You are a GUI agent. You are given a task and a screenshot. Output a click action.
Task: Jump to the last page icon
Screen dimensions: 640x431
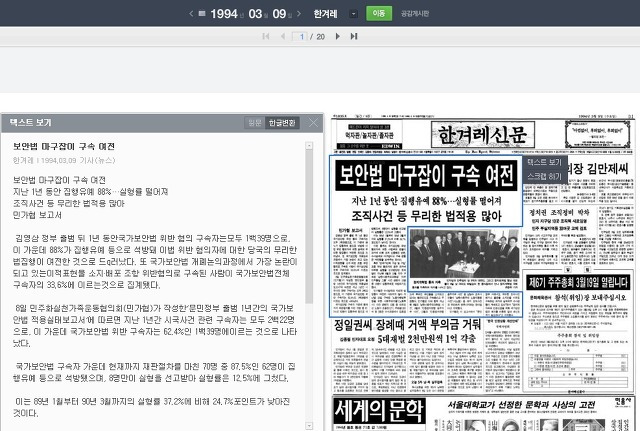354,36
